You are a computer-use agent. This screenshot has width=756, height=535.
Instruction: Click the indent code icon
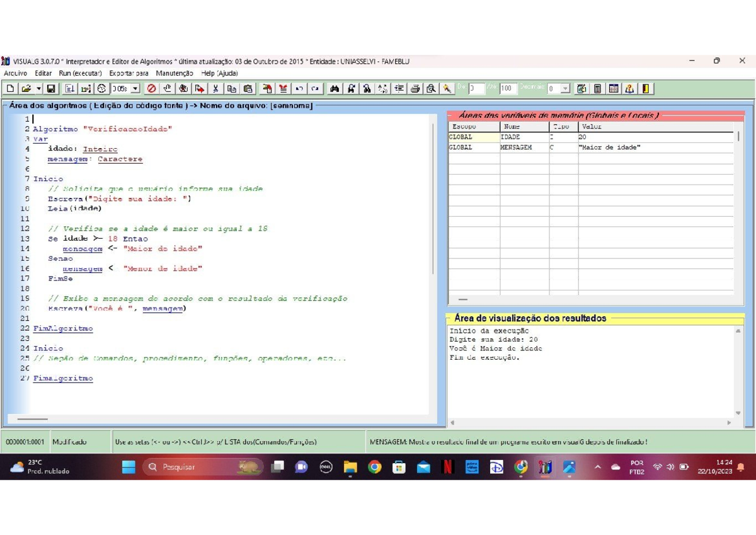point(399,89)
